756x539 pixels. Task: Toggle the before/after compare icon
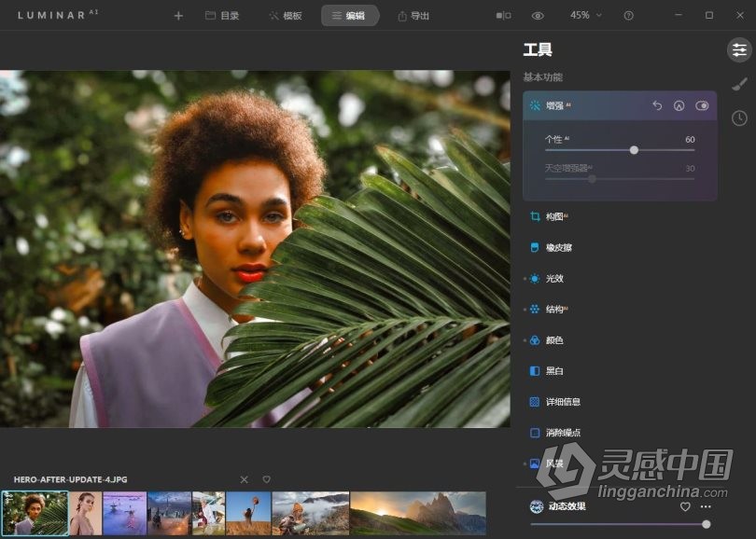click(x=503, y=16)
